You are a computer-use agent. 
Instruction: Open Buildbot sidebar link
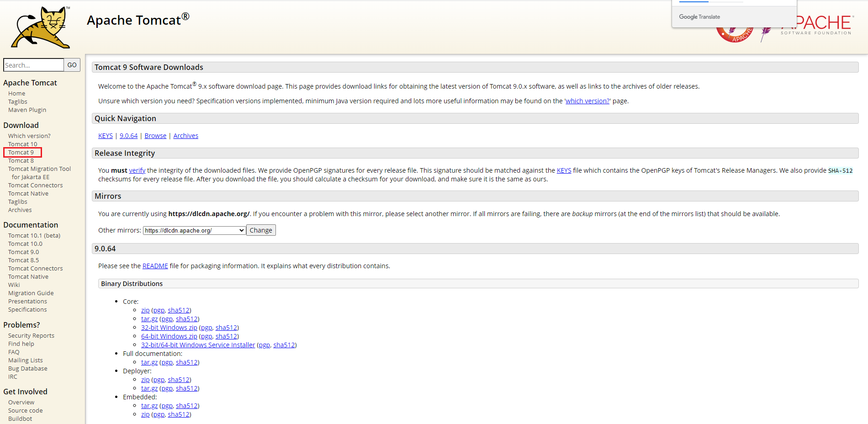20,419
